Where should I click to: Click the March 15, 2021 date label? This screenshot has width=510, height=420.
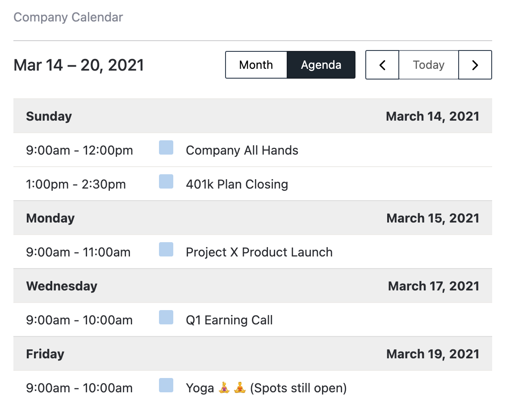[x=433, y=218]
